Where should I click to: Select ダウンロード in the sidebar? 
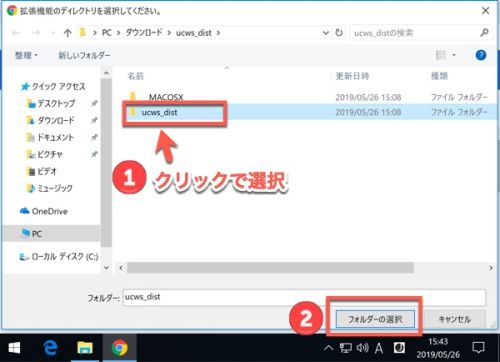coord(51,120)
